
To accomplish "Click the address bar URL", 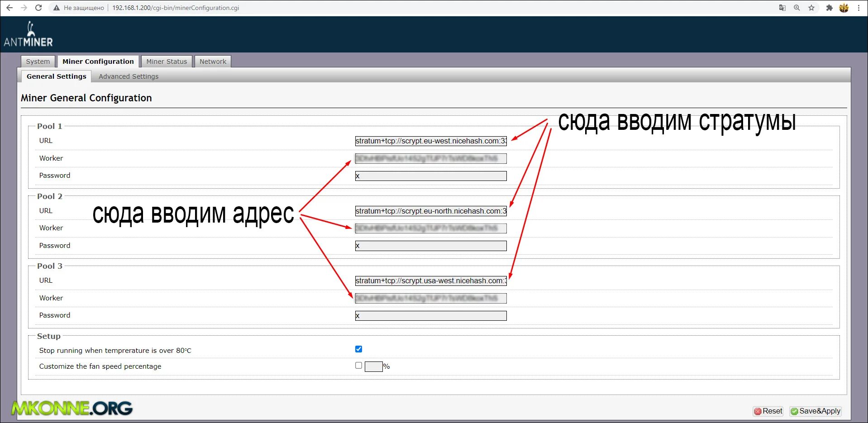I will click(176, 8).
